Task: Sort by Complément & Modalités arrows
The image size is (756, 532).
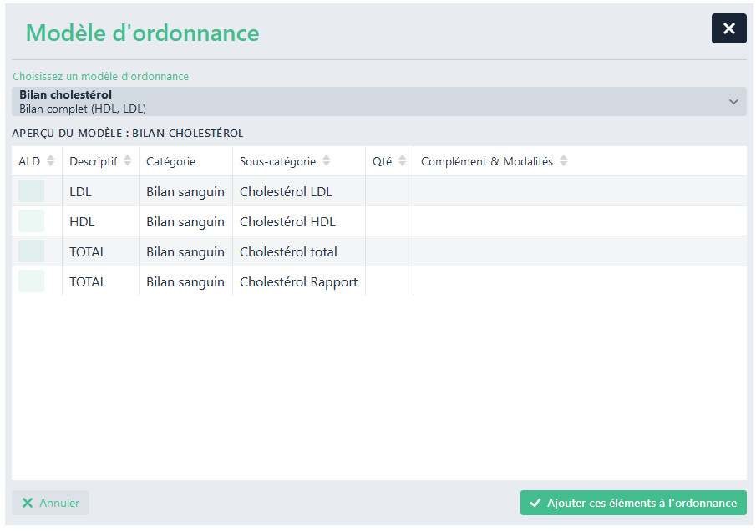Action: (563, 161)
